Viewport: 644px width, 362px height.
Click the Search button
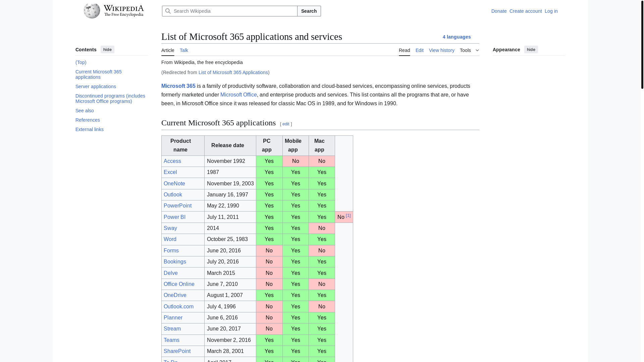[309, 11]
